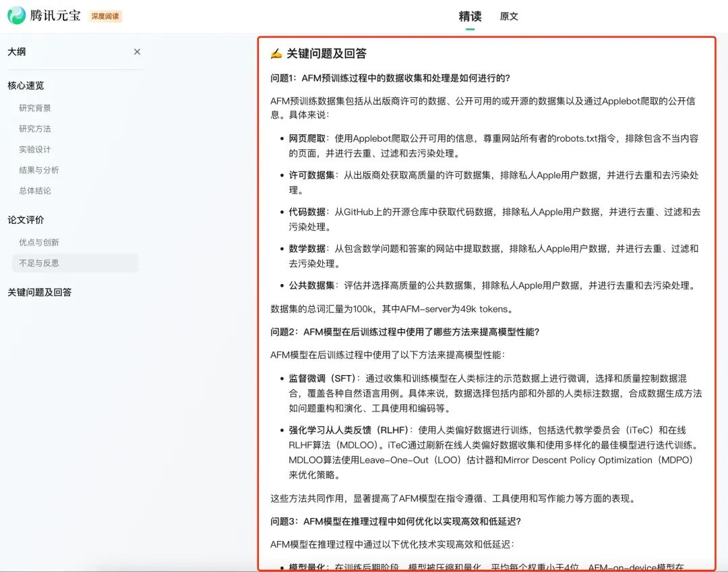
Task: Click the Tencent Yuanbao logo icon
Action: coord(17,16)
